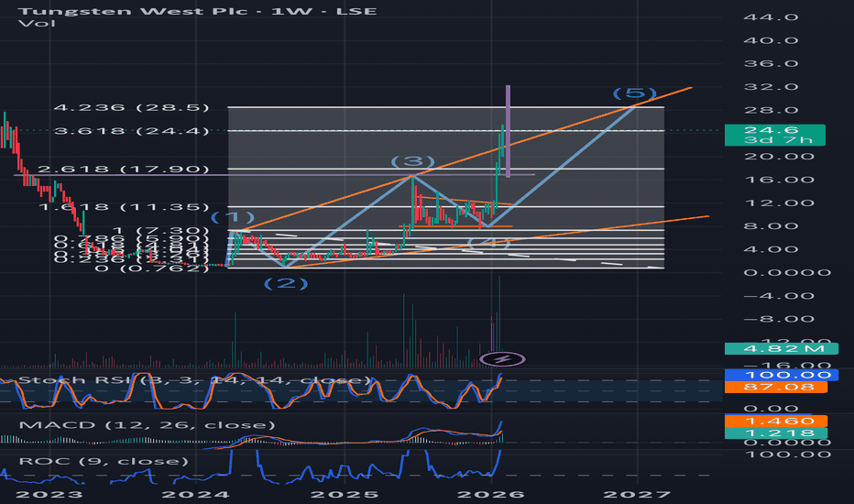Click the 4.236 (28.5) Fibonacci level label
Viewport: 854px width, 504px height.
(x=131, y=107)
